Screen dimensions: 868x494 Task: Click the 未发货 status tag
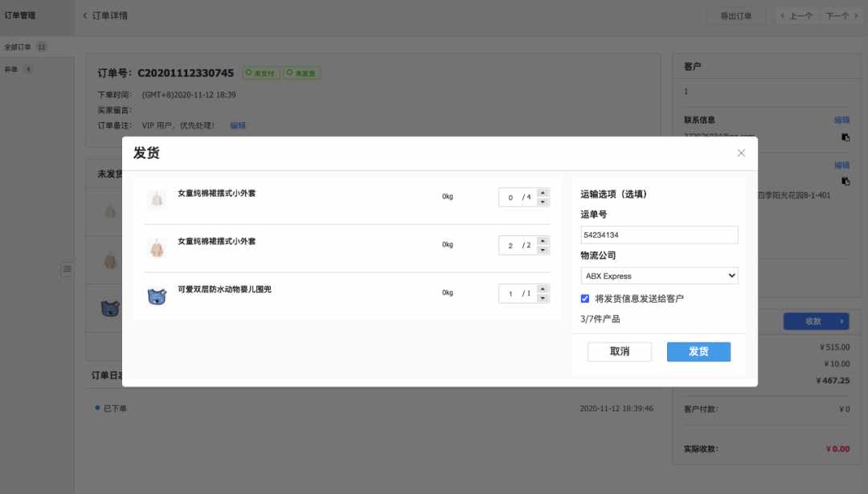pyautogui.click(x=301, y=73)
